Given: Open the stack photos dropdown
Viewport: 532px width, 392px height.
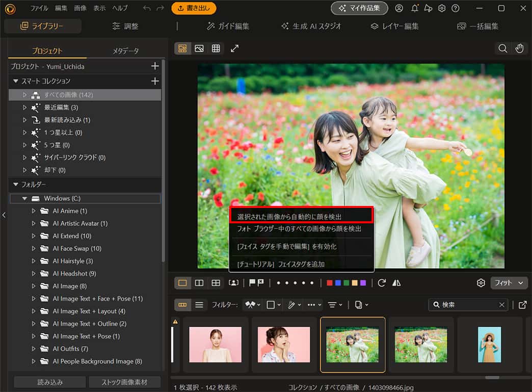Looking at the screenshot, I should point(361,305).
